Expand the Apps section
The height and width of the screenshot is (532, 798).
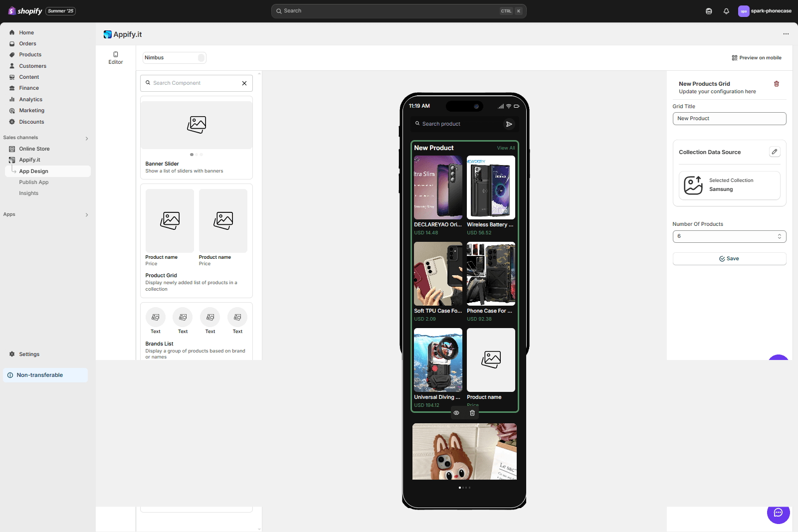click(x=87, y=215)
